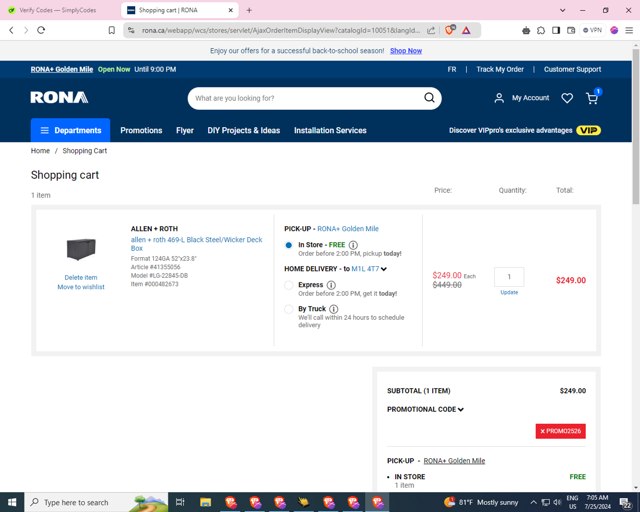Screen dimensions: 640x512
Task: Click the Brave Rewards triangle icon
Action: point(466,30)
